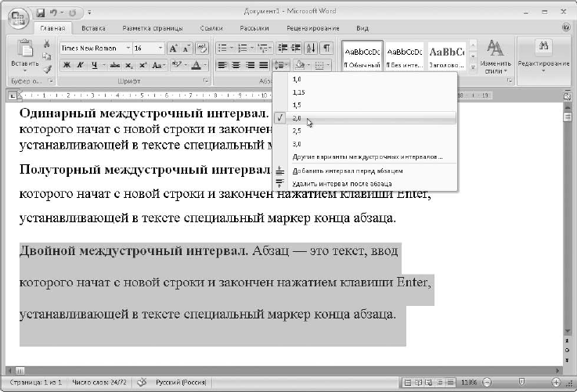Choose 1,5 line spacing
Image resolution: width=577 pixels, height=392 pixels.
(296, 105)
